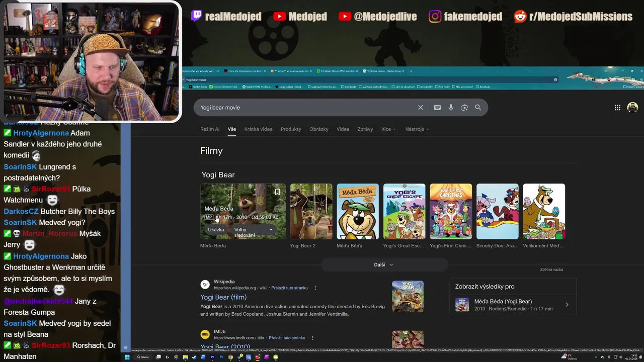
Task: Open File Explorer from the taskbar
Action: click(185, 357)
